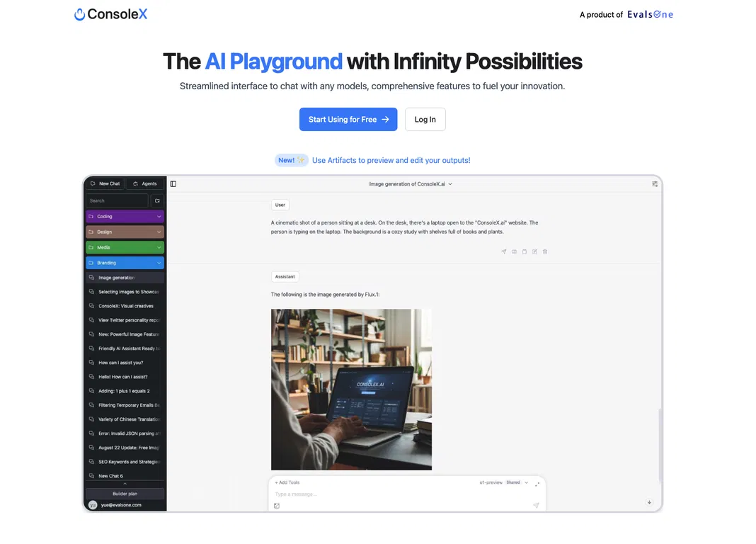756x544 pixels.
Task: Click the book icon on user message
Action: (x=514, y=251)
